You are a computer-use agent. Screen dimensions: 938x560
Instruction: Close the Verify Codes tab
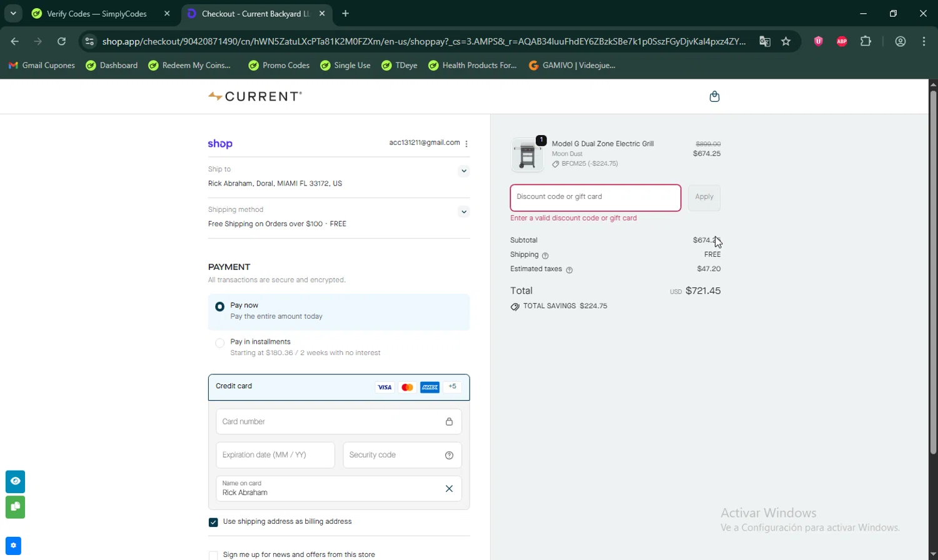(x=167, y=13)
